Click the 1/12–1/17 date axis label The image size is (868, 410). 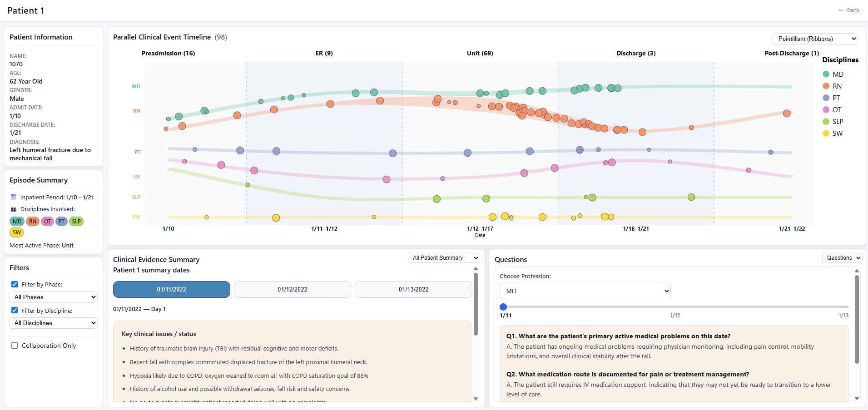[480, 229]
